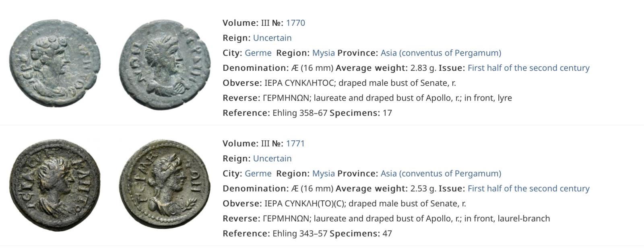Open coin number 1771 link
Screen dimensions: 644x249
pos(295,144)
